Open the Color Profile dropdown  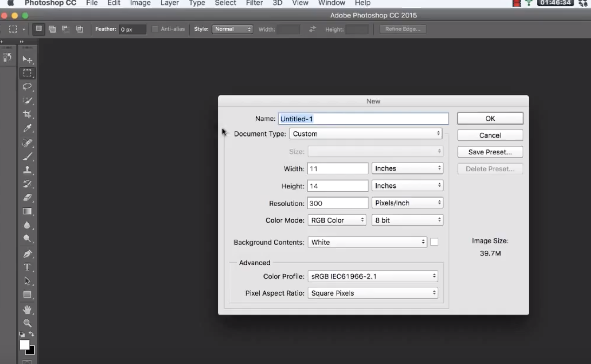[373, 276]
